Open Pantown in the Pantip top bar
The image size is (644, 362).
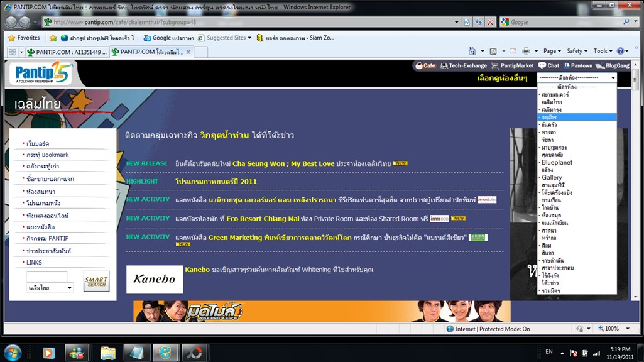tap(578, 65)
